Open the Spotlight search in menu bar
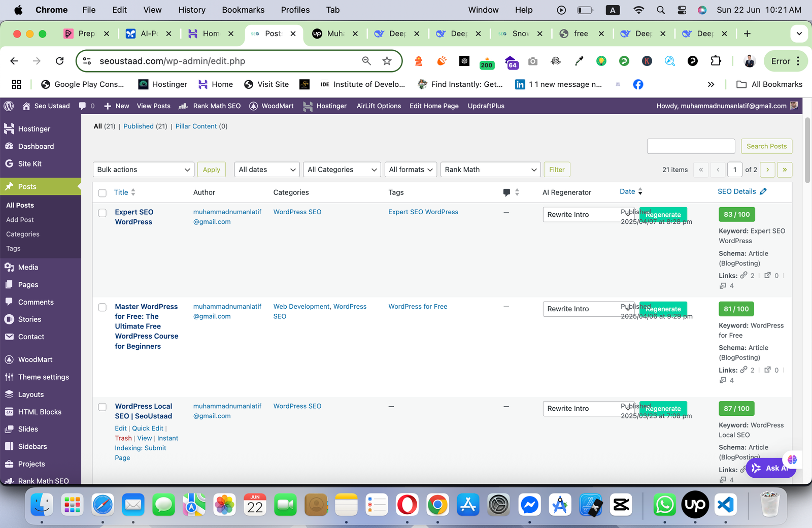 661,10
